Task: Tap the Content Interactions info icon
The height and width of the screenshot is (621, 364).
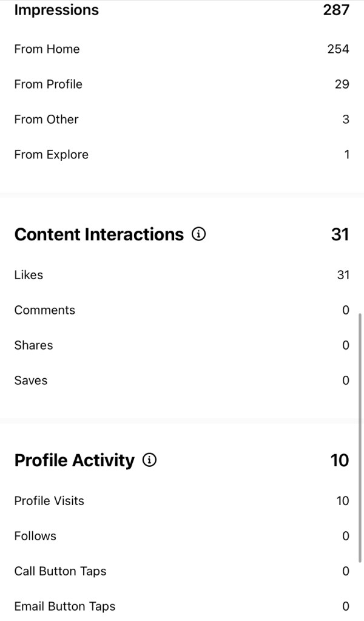Action: pos(198,234)
